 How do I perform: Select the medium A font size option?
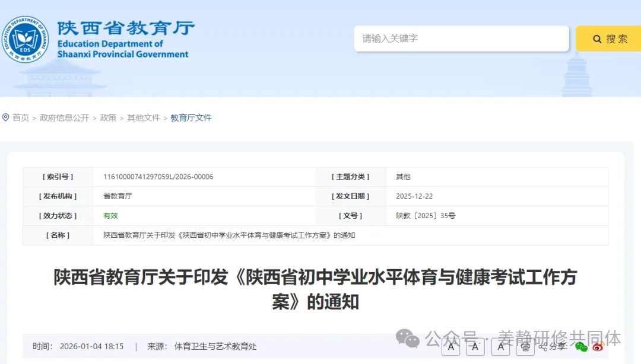tap(475, 347)
